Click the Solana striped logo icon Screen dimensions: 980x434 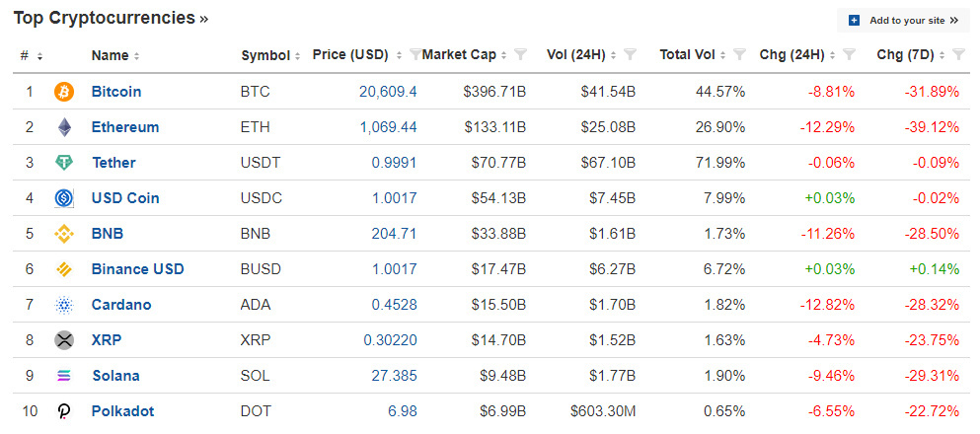coord(64,376)
